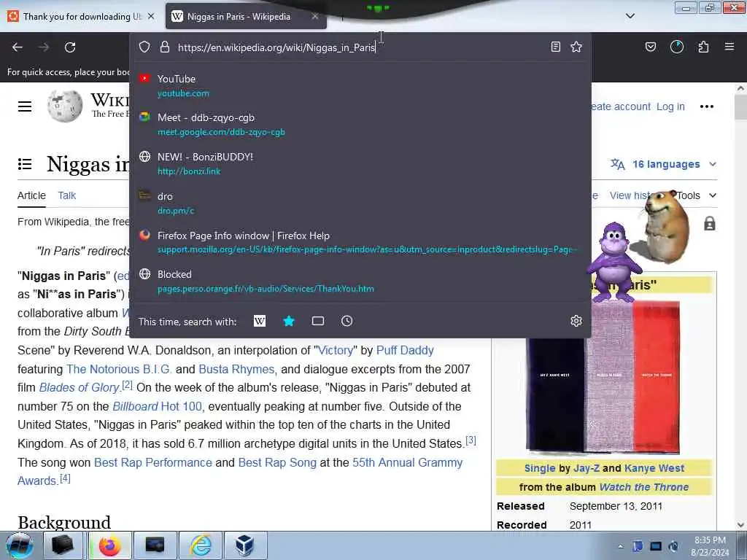
Task: Go back with the browser back arrow
Action: [18, 47]
